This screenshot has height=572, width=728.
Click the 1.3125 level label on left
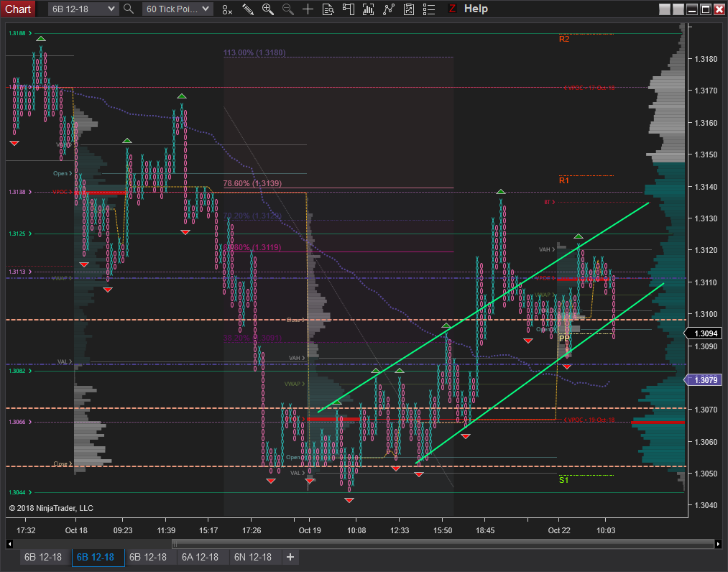[20, 234]
